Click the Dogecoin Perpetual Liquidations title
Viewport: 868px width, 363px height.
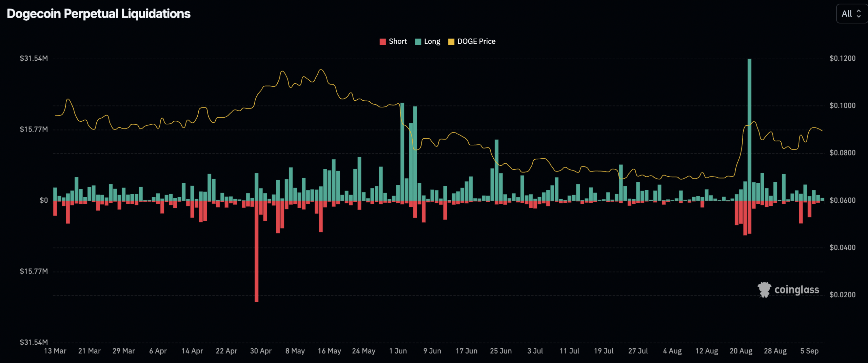99,14
